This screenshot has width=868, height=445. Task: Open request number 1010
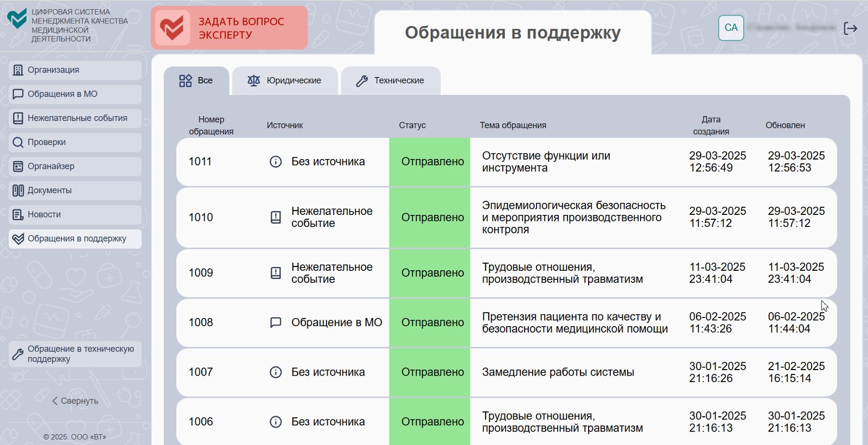[201, 218]
